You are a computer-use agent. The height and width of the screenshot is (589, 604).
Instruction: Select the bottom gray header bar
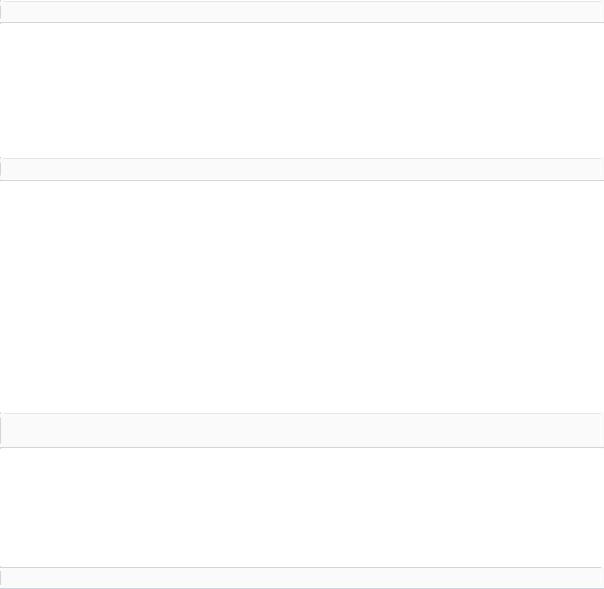302,578
